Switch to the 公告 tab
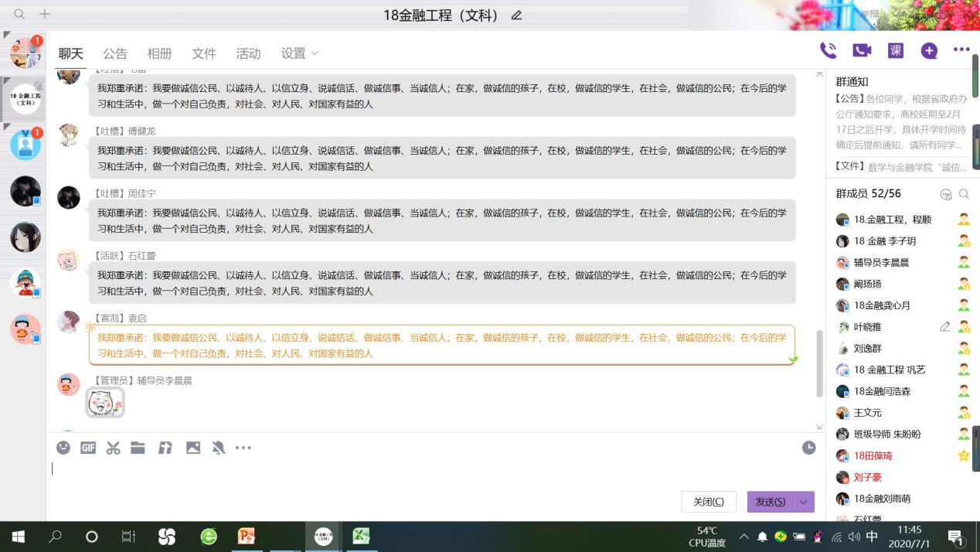 pyautogui.click(x=115, y=53)
